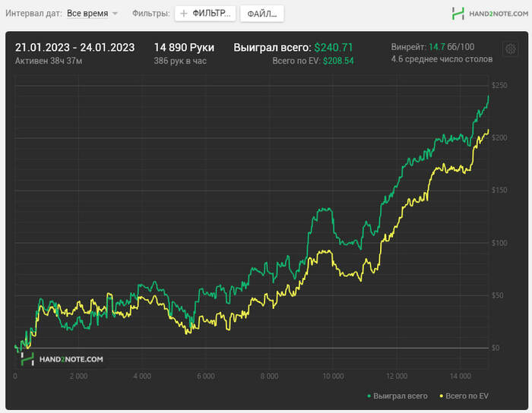
Task: Click the '$208.54' EV total value
Action: (338, 61)
